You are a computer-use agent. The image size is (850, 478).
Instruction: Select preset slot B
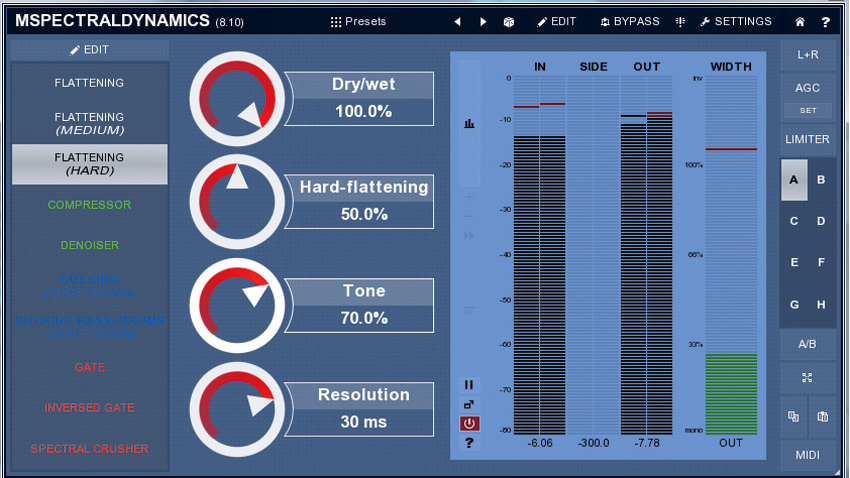click(x=821, y=180)
